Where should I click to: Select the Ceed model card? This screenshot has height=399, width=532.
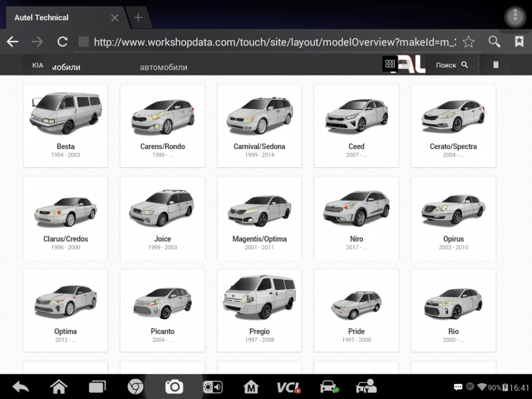coord(356,126)
